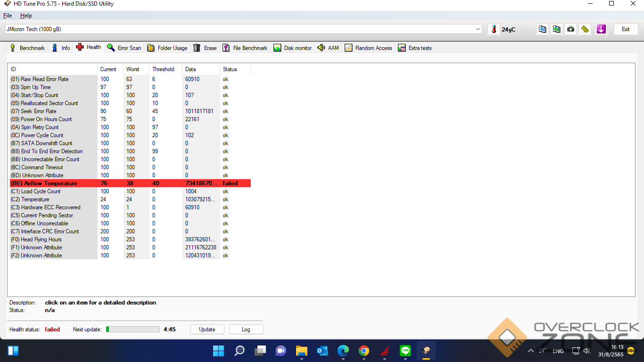This screenshot has width=644, height=362.
Task: Select the (C1) Load Cycle Count row
Action: coord(130,191)
